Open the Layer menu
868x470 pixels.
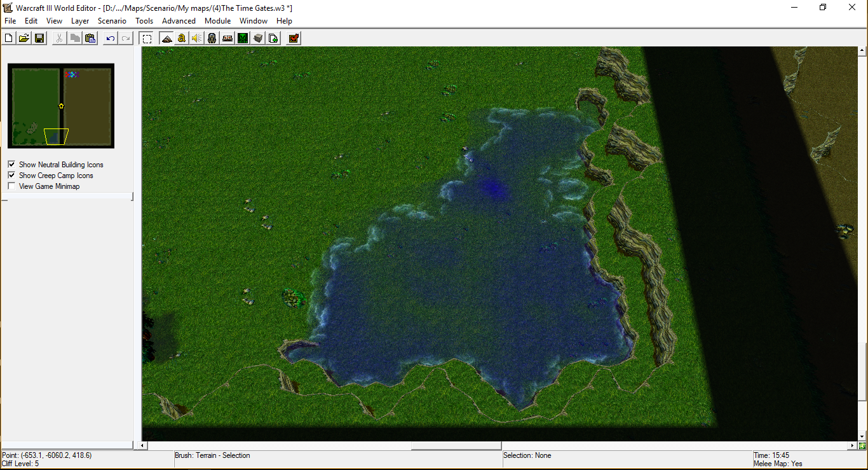tap(80, 21)
